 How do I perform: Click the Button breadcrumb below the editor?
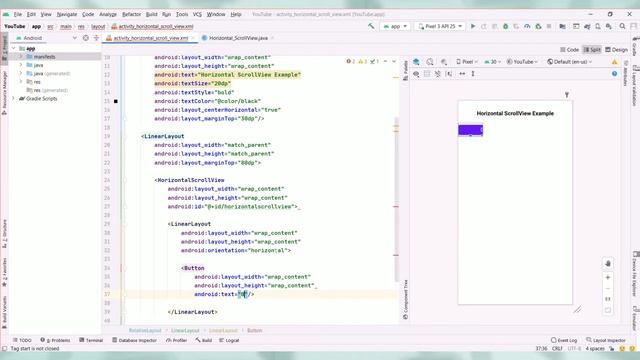click(254, 331)
